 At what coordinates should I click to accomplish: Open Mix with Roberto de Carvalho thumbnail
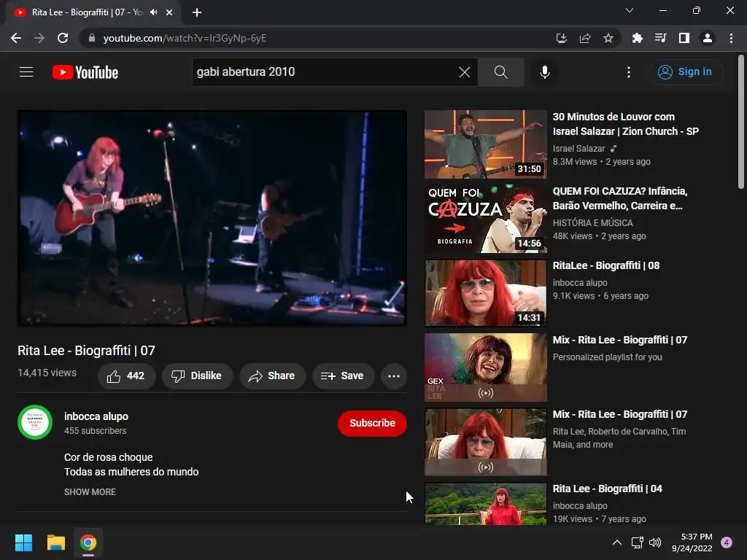point(485,441)
